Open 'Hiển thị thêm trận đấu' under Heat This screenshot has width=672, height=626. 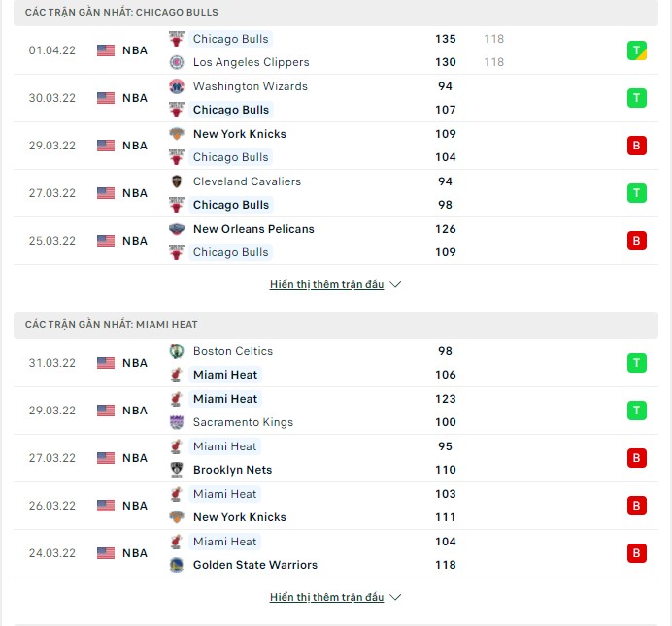326,597
